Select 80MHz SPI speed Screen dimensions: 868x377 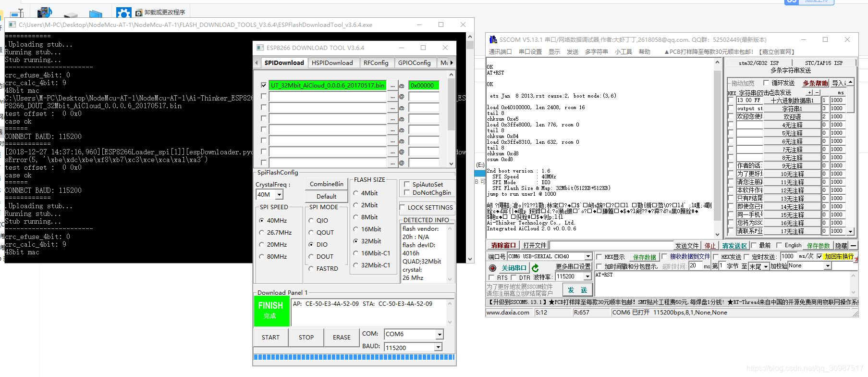coord(262,256)
